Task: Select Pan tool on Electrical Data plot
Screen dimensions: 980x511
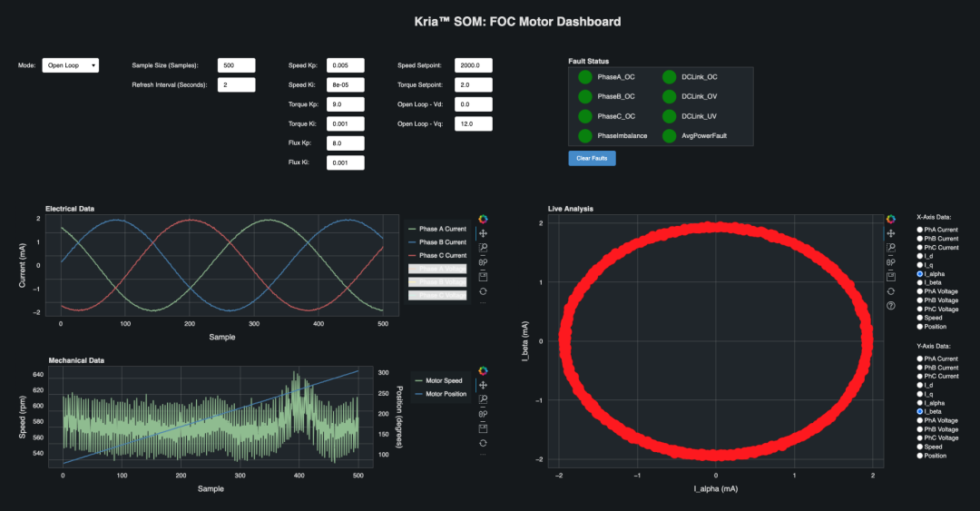Action: (484, 233)
